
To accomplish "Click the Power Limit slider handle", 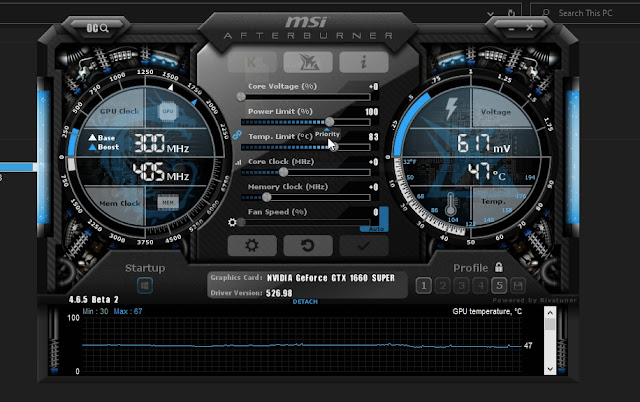I will 329,122.
